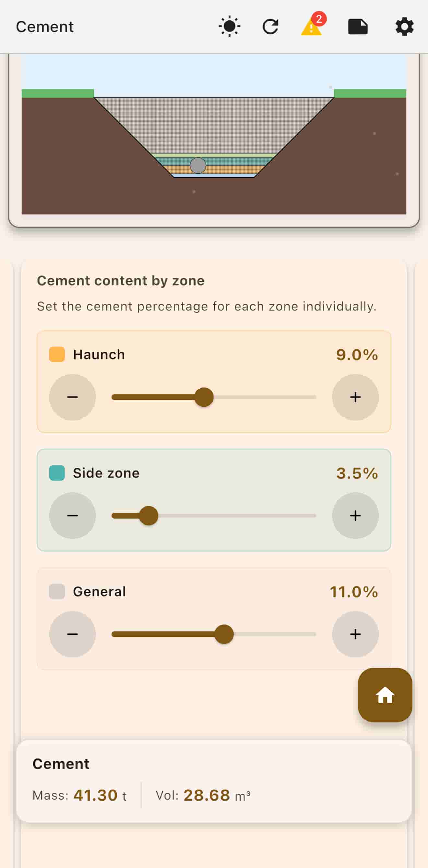Increase General cement with the plus stepper
The image size is (428, 868).
(x=355, y=634)
